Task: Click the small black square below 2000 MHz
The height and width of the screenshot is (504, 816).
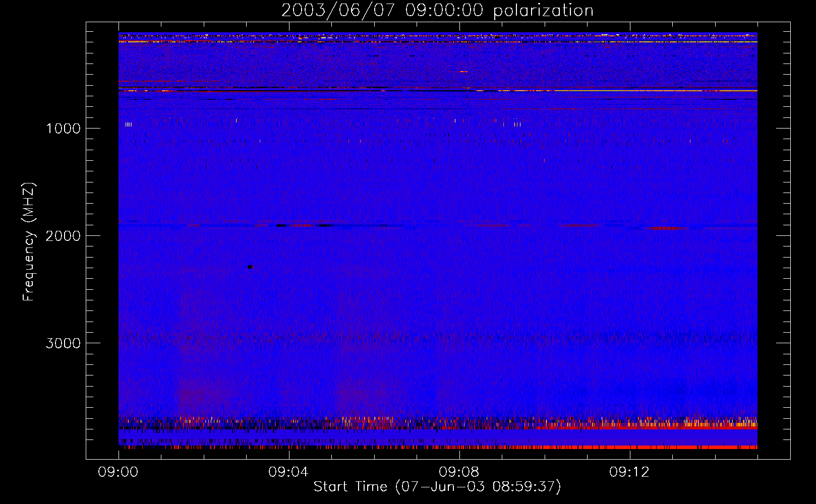Action: (x=250, y=267)
